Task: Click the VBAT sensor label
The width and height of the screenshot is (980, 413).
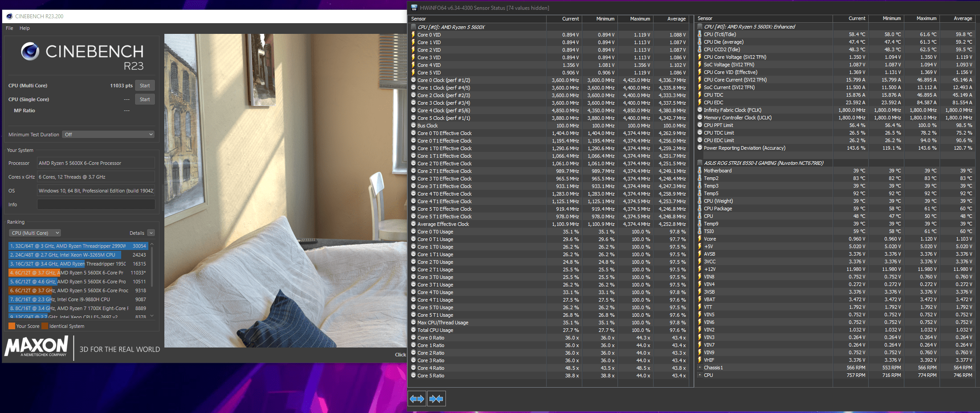Action: 710,299
